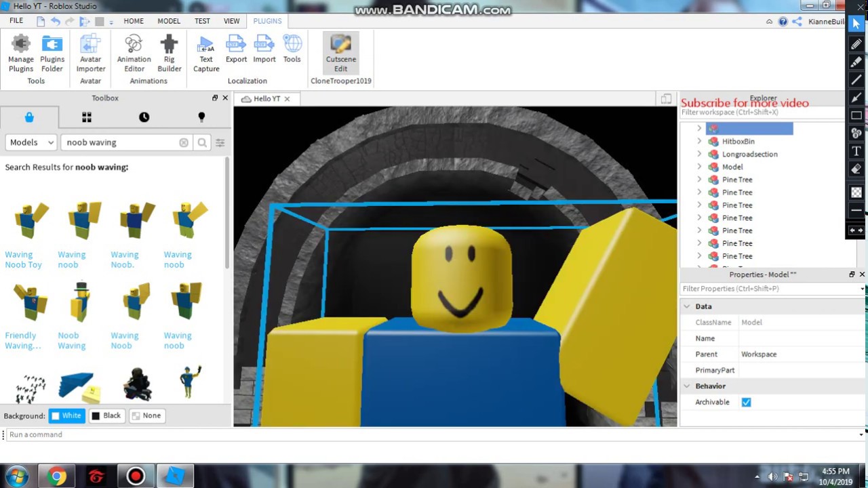The image size is (868, 488).
Task: Expand the unnamed highlighted Explorer row
Action: (699, 128)
